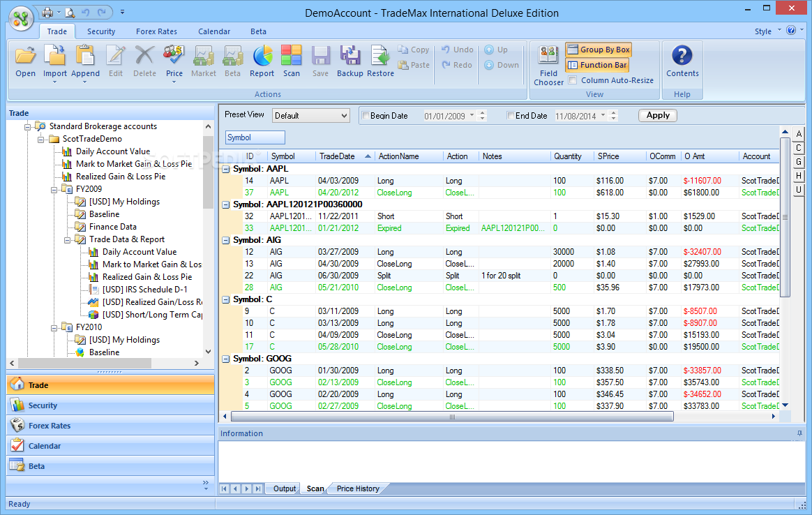Click Undo in the ribbon
The height and width of the screenshot is (515, 812).
[x=458, y=50]
